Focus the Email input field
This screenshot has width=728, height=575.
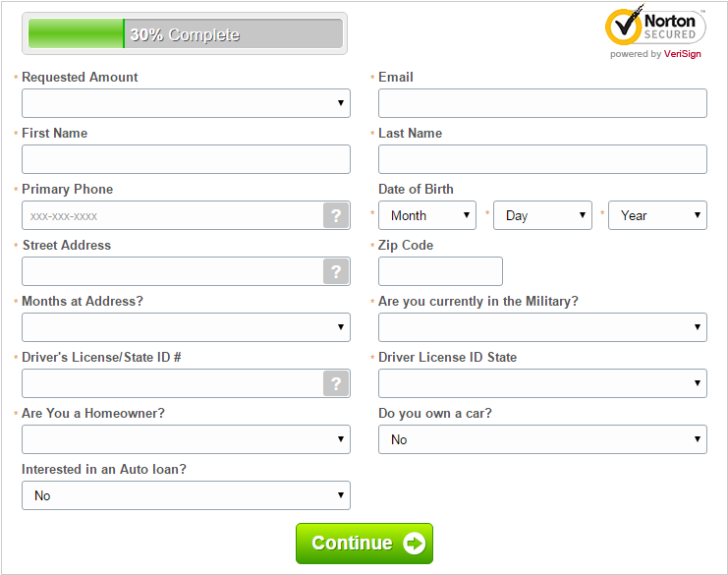click(542, 103)
